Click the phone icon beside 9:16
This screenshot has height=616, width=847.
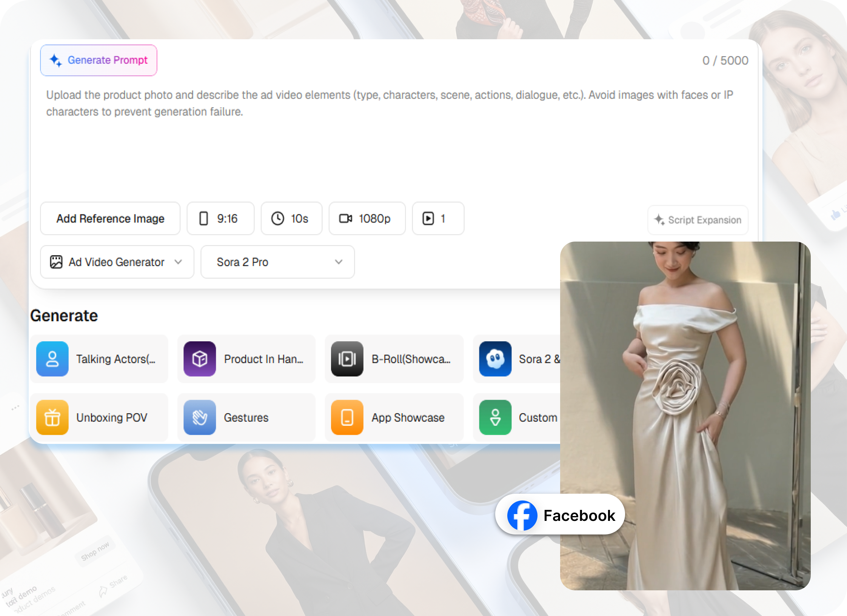coord(203,219)
